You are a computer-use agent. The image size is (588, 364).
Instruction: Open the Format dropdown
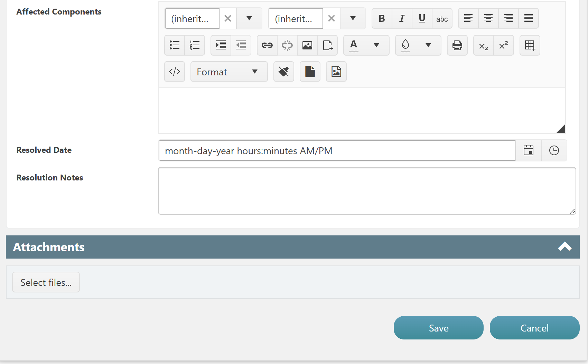click(x=229, y=72)
